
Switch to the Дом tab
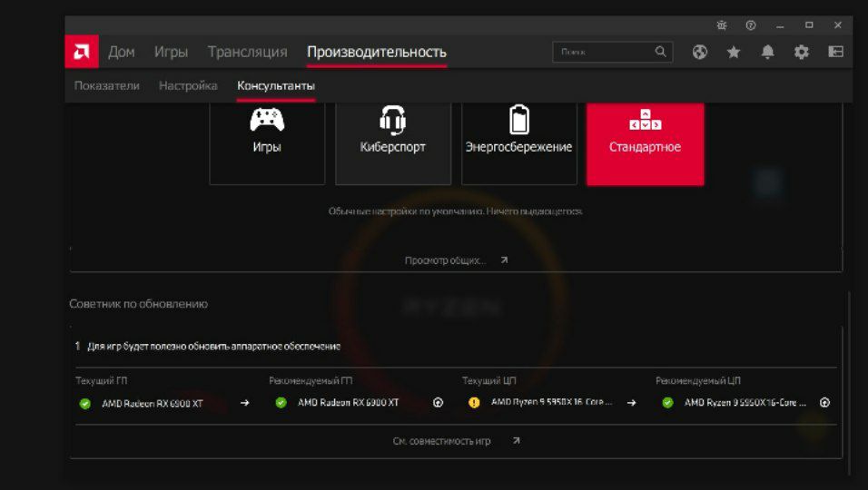(x=122, y=52)
